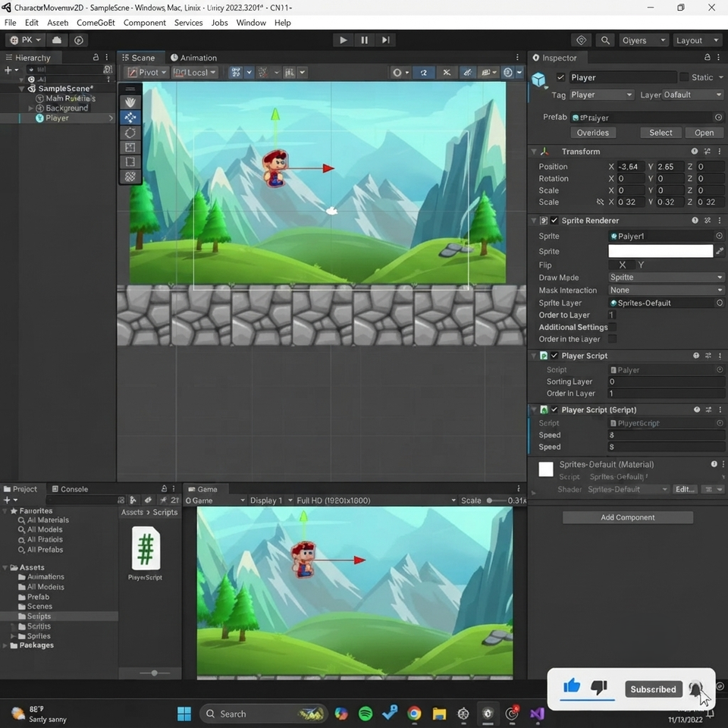
Task: Open the Draw Mode dropdown
Action: click(667, 278)
